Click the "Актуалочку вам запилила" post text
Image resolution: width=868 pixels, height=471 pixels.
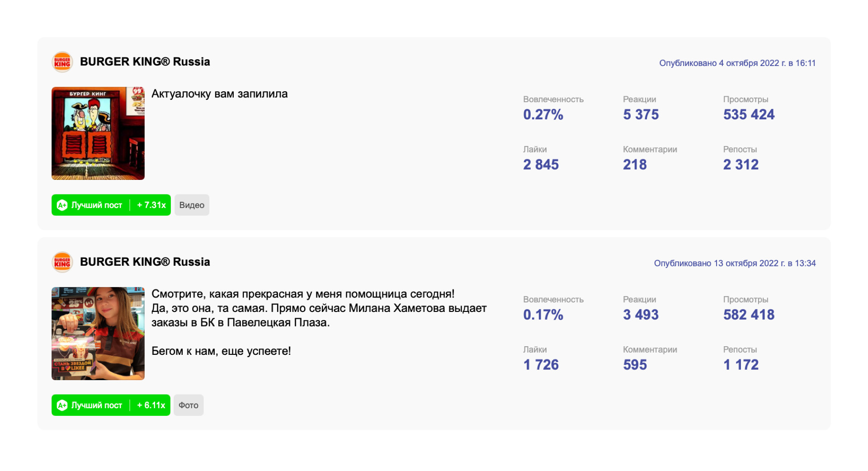[x=219, y=94]
